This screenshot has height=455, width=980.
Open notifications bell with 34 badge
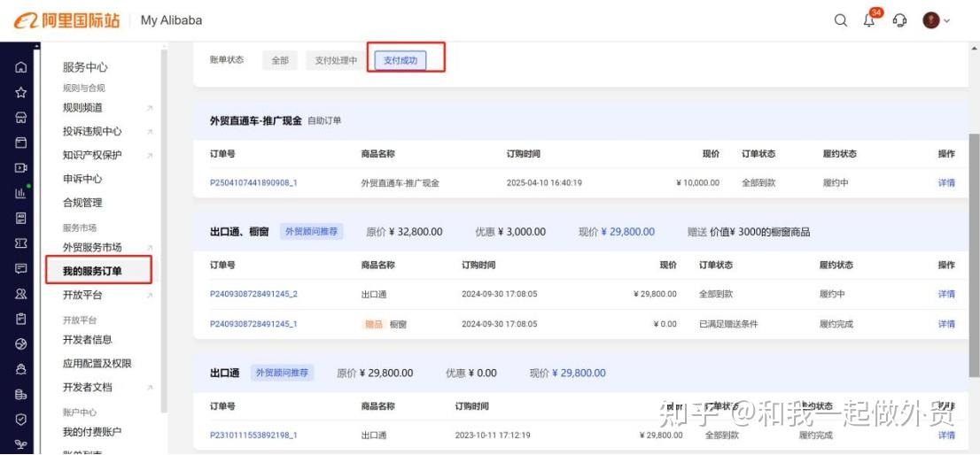[x=869, y=20]
